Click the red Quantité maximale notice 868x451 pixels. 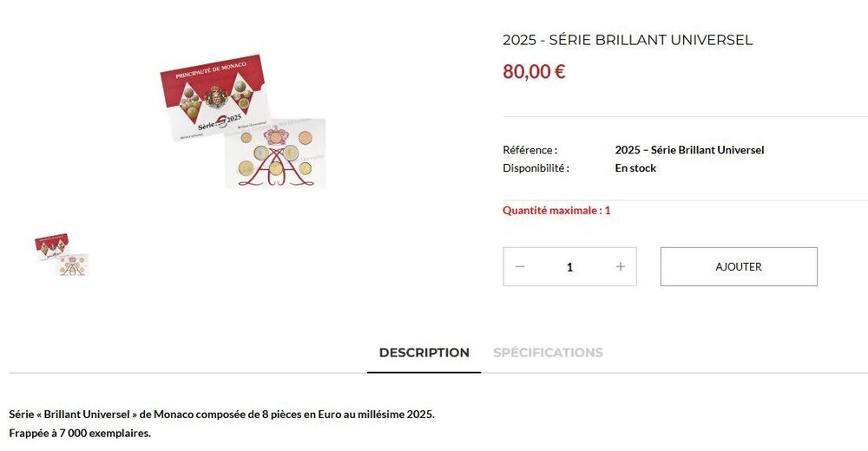556,211
